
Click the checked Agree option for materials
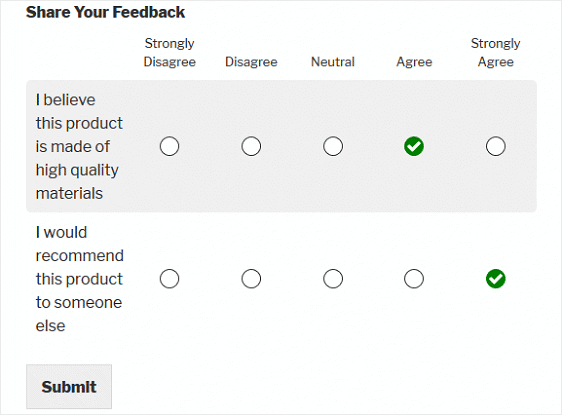[414, 146]
